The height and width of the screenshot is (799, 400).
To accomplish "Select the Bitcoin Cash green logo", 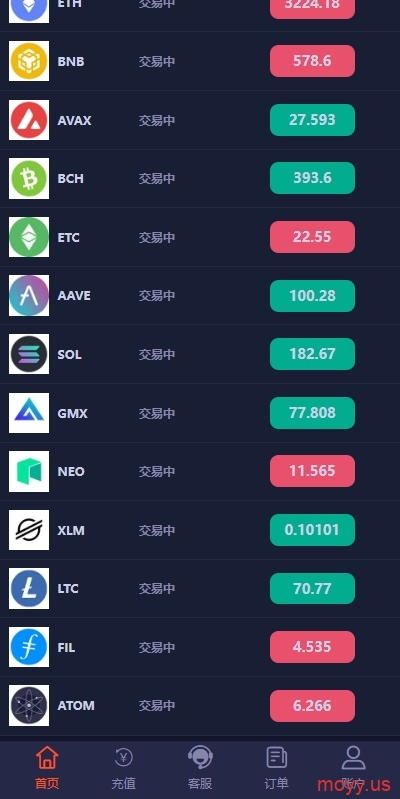I will tap(29, 178).
